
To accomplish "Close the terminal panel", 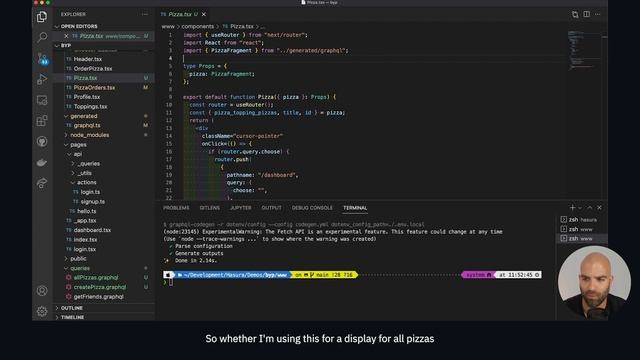I will tap(599, 208).
